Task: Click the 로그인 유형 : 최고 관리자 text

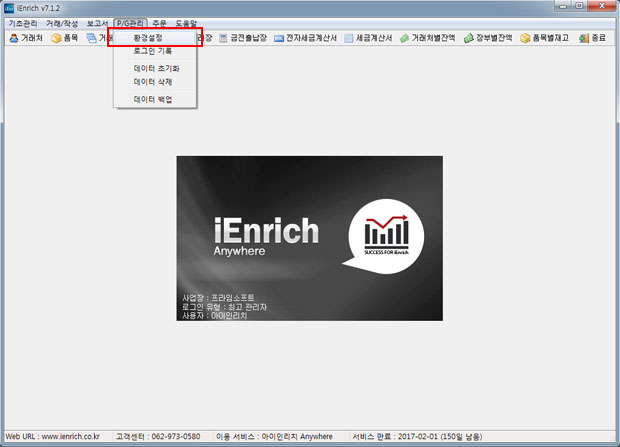Action: click(x=224, y=307)
